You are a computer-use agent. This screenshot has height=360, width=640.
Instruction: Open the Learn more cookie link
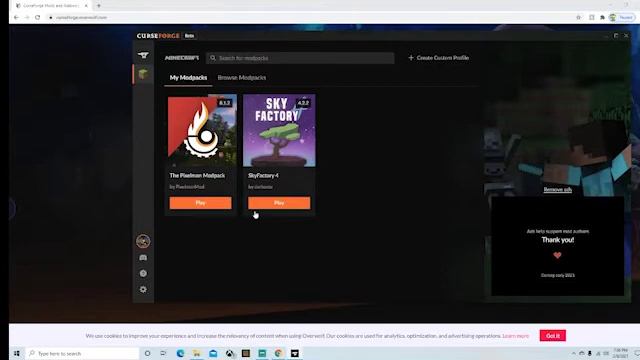point(516,336)
